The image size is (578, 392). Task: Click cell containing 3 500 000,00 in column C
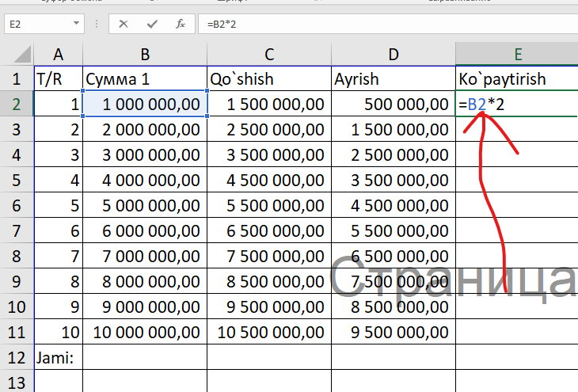coord(269,154)
